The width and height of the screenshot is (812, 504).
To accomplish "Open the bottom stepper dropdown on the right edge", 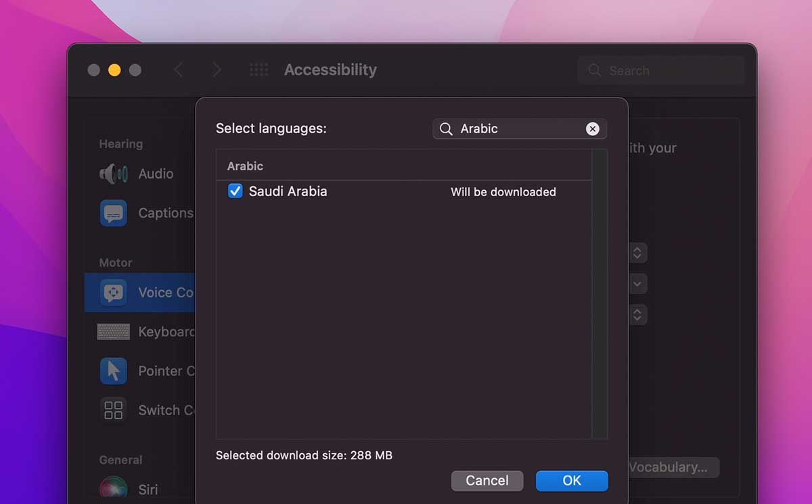I will pyautogui.click(x=637, y=314).
